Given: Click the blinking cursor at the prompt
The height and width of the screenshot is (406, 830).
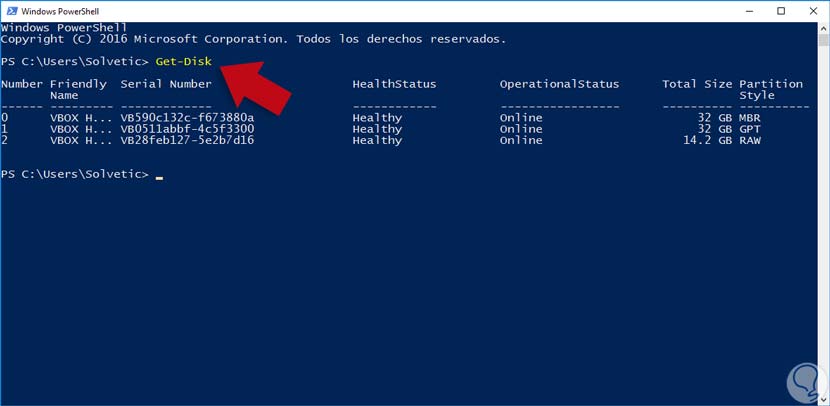Looking at the screenshot, I should coord(159,177).
